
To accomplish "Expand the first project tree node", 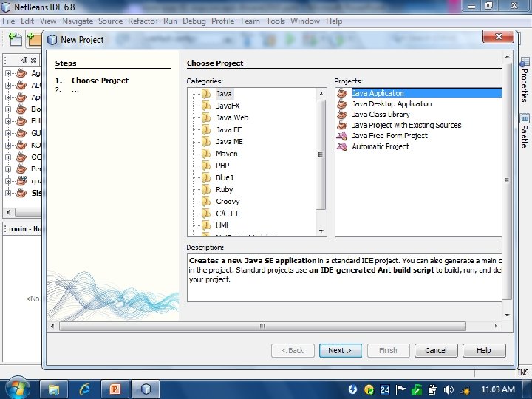I will [x=8, y=73].
